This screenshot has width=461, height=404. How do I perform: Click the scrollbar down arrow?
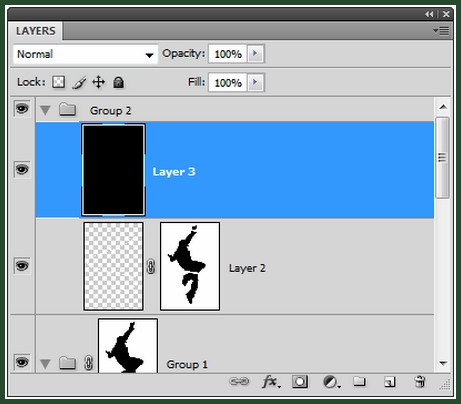point(443,363)
